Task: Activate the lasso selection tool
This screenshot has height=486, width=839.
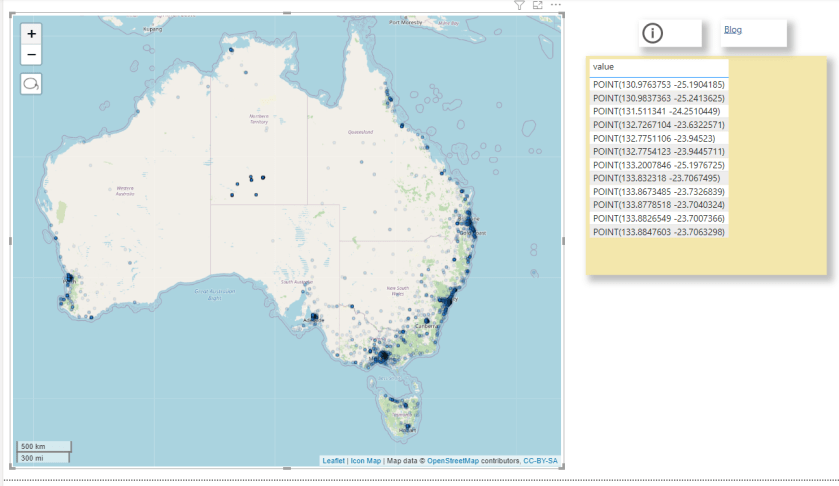Action: tap(32, 84)
